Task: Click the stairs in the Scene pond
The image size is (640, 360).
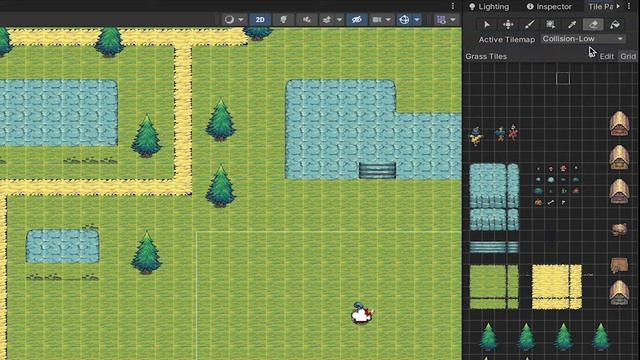Action: pos(377,171)
